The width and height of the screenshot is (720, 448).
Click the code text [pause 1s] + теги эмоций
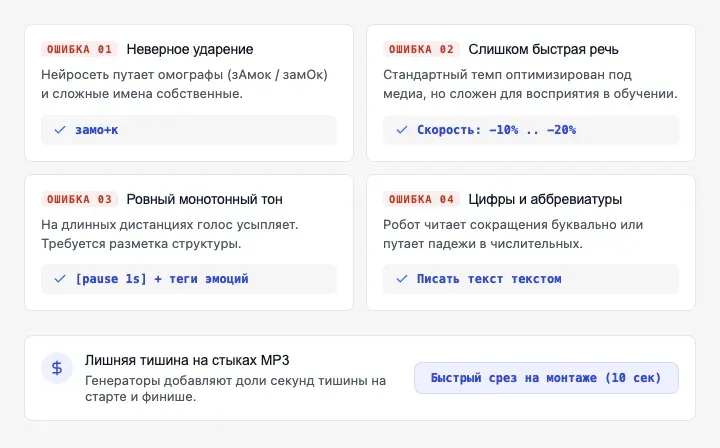pyautogui.click(x=162, y=279)
